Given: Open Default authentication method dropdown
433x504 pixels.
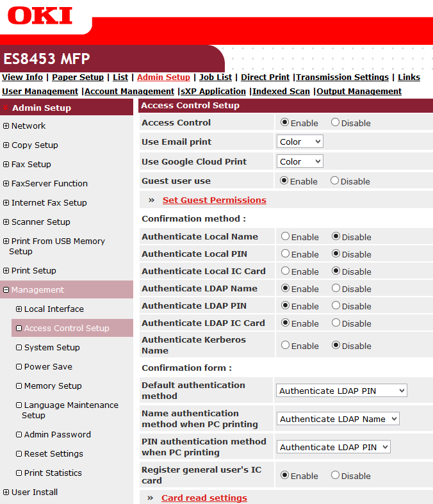Looking at the screenshot, I should (x=341, y=391).
